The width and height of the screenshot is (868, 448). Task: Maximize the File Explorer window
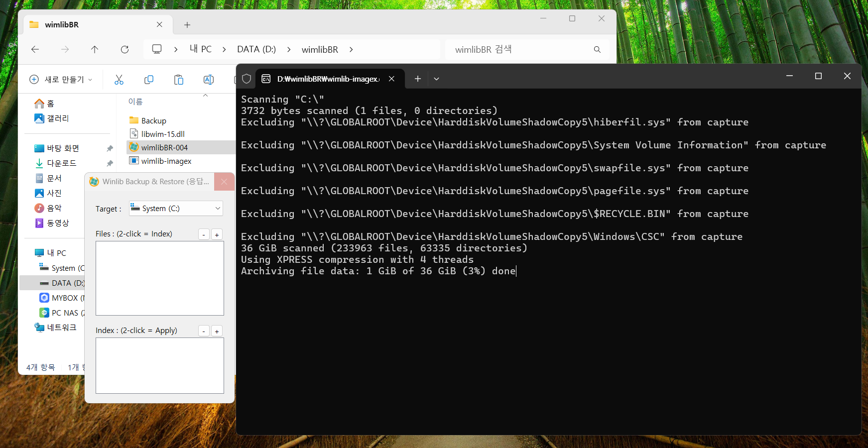(x=572, y=18)
